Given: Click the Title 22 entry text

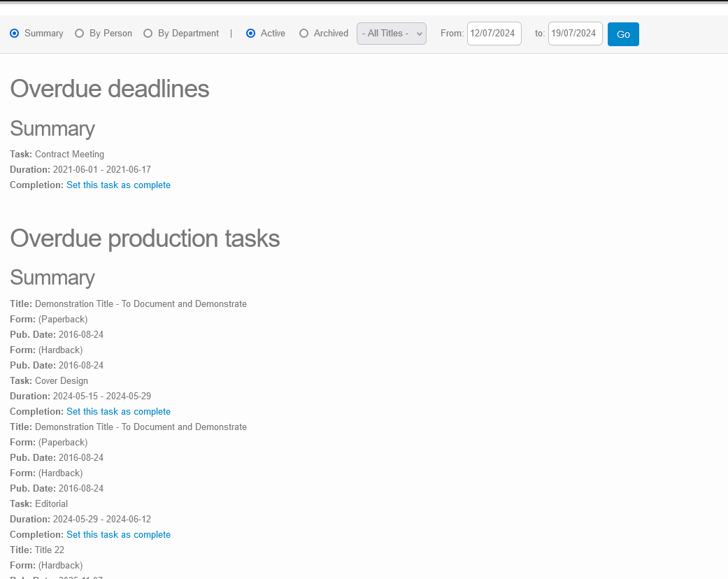Looking at the screenshot, I should [x=49, y=550].
